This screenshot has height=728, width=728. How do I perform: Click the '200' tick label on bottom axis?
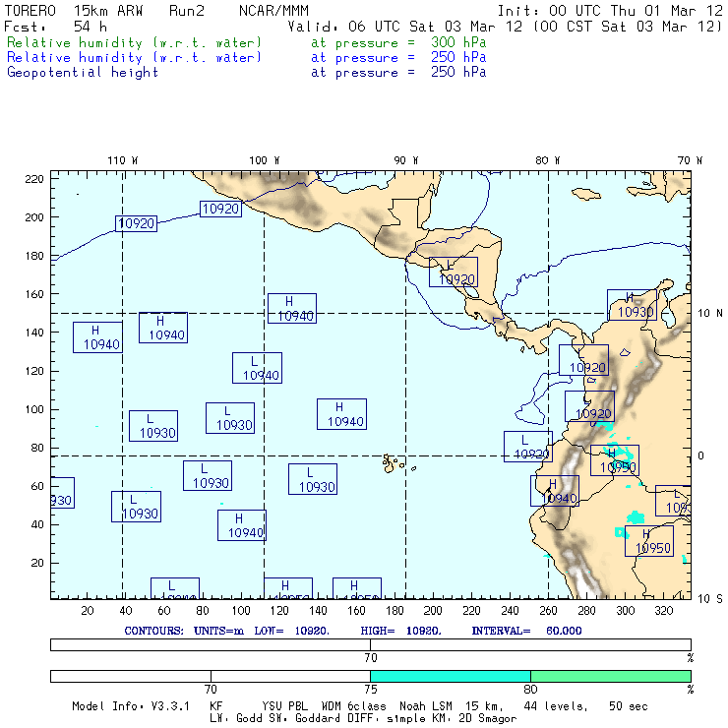click(x=433, y=611)
